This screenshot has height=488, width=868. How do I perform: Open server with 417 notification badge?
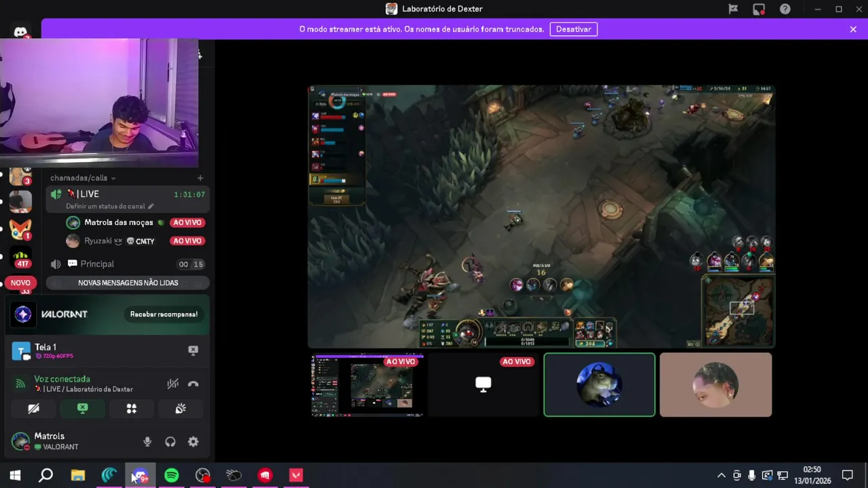pos(20,258)
